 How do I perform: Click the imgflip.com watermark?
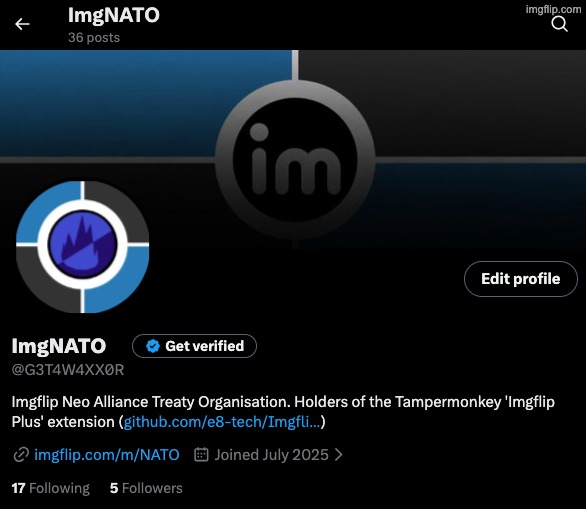[x=553, y=9]
